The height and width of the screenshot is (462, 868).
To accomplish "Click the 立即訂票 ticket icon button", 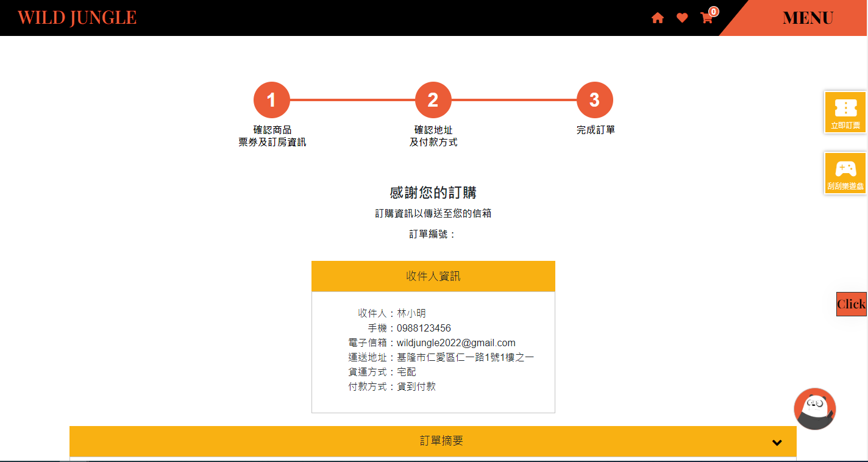I will 845,112.
